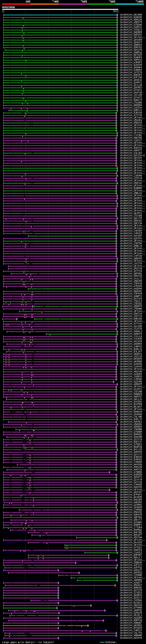Select hit UniRef100_B6TAZ5

pyautogui.click(x=131, y=55)
